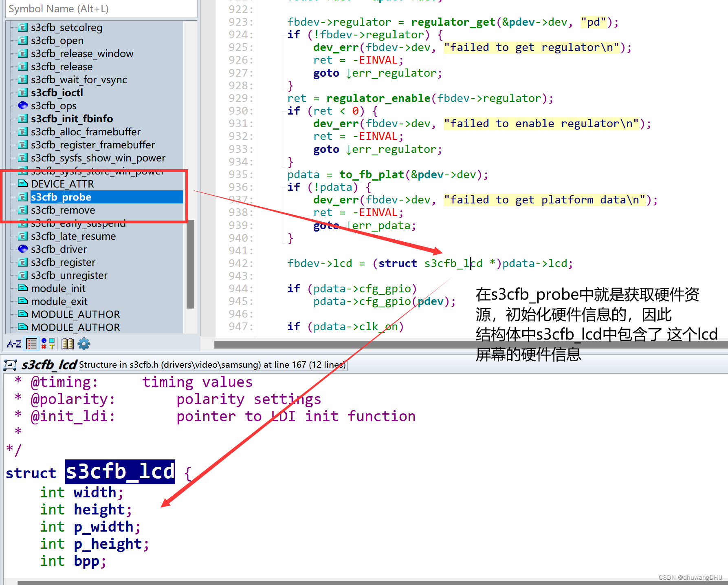Go to s3cfb_init_fbinfo symbol
728x585 pixels.
[x=72, y=119]
